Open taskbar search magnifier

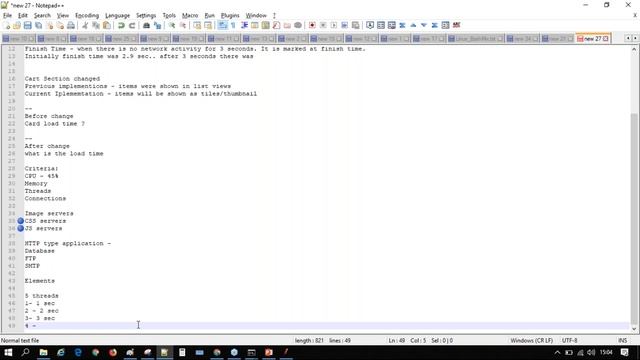[25, 352]
